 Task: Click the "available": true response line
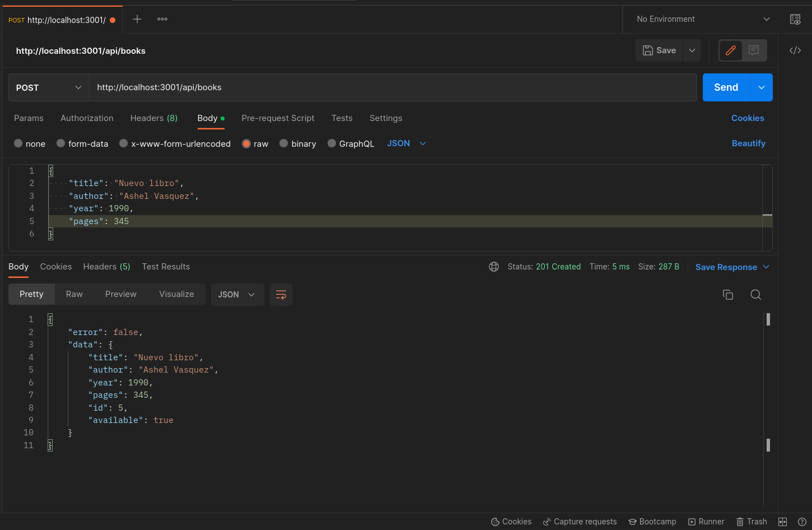[x=130, y=420]
